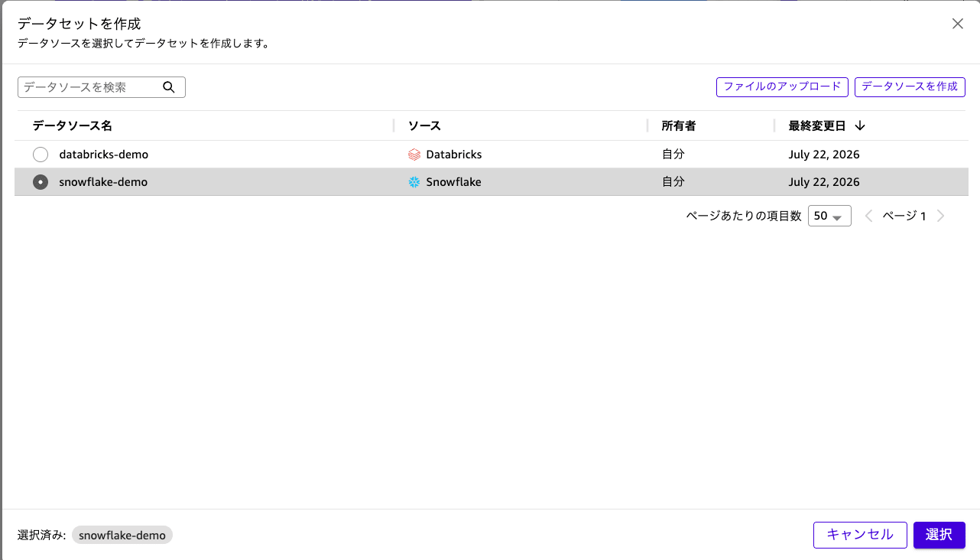The image size is (980, 560).
Task: Click the magnifying glass search icon
Action: (x=169, y=87)
